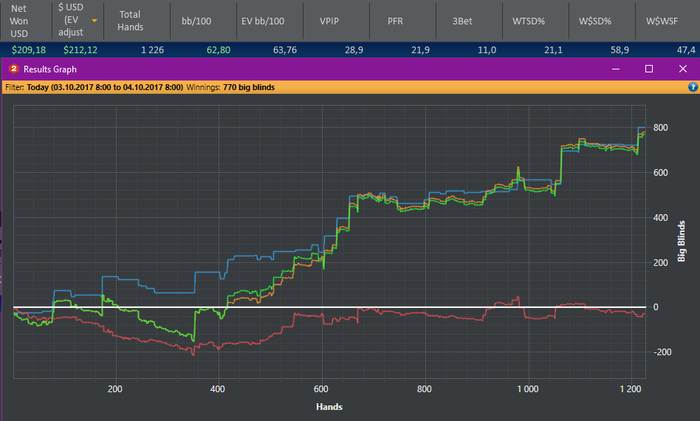Sort by VPIP column header
700x421 pixels.
coord(336,21)
